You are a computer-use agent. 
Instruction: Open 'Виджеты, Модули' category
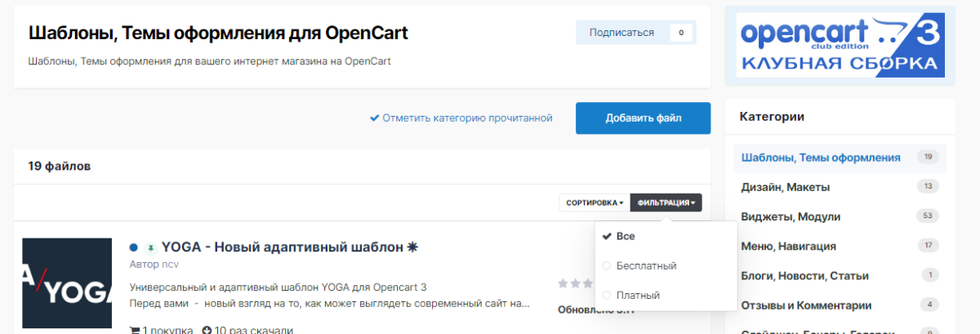tap(790, 216)
